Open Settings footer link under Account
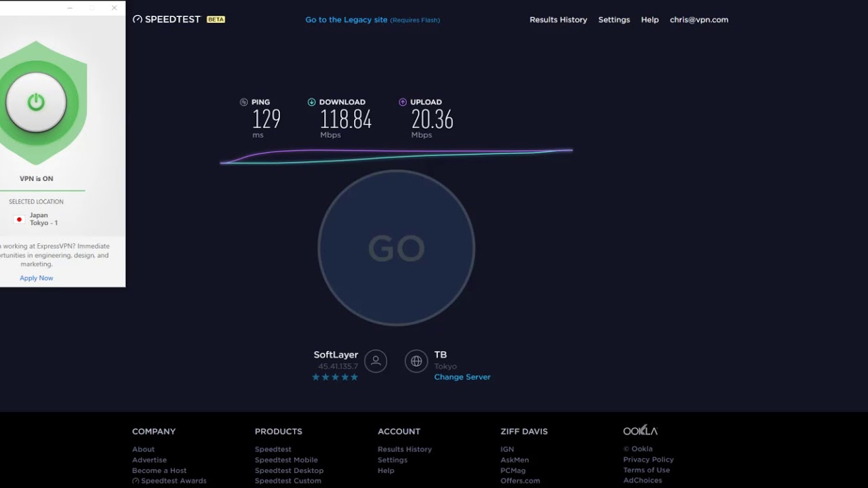This screenshot has height=488, width=868. tap(393, 460)
